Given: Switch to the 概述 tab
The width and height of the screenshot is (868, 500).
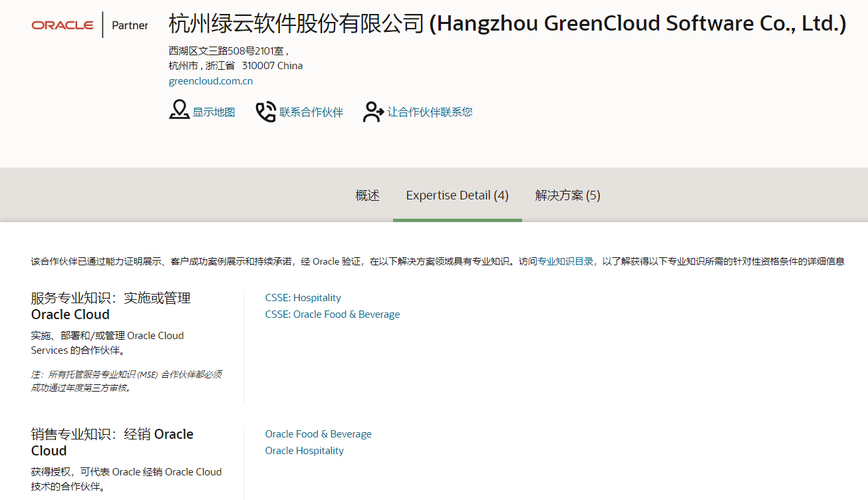Looking at the screenshot, I should pos(367,195).
